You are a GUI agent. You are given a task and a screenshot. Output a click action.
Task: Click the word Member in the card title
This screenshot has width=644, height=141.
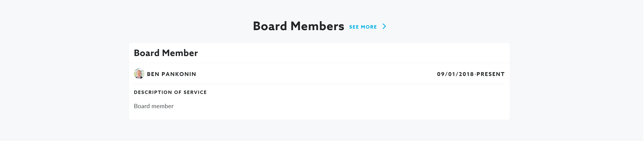click(x=180, y=53)
